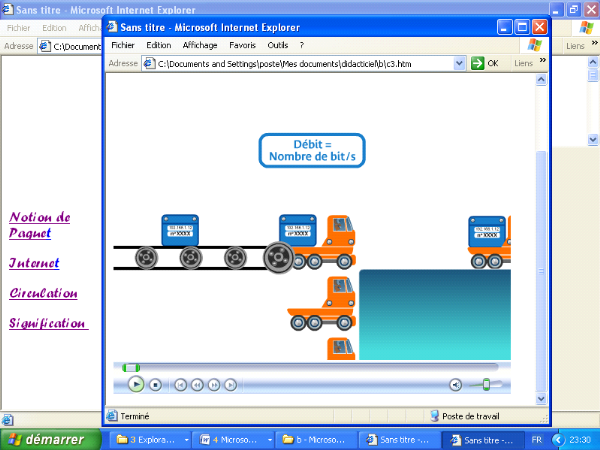Expand the address bar dropdown arrow
The width and height of the screenshot is (600, 450).
[459, 64]
